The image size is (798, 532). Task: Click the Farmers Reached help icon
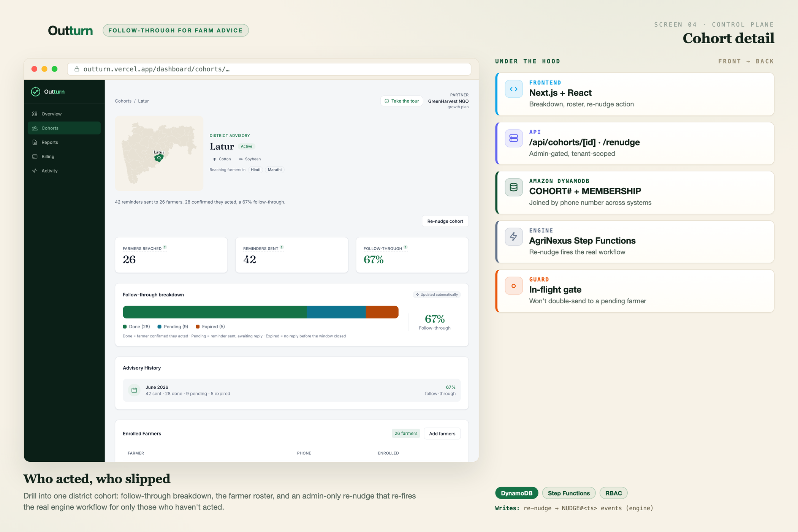(165, 247)
